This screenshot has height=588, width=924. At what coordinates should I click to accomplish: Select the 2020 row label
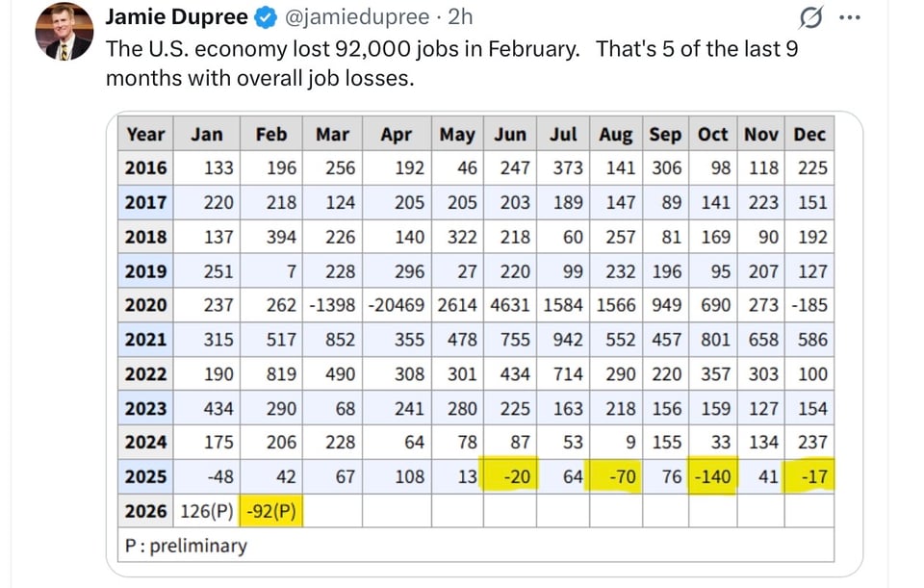(x=146, y=305)
